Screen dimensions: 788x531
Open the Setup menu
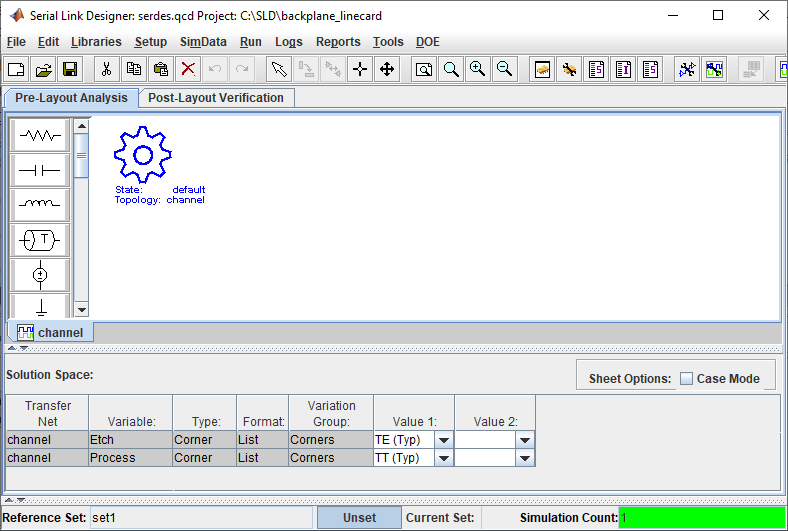[x=151, y=42]
